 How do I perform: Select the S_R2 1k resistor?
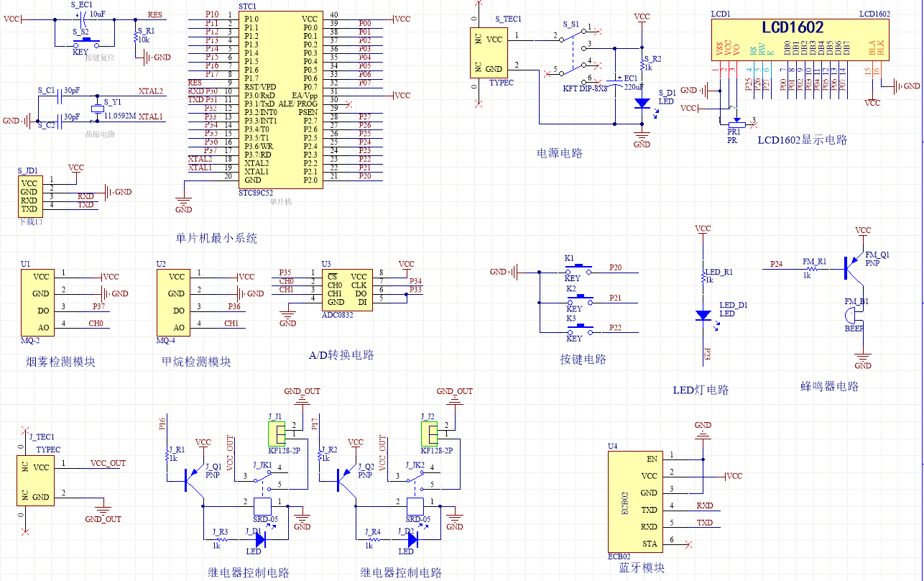[x=642, y=63]
